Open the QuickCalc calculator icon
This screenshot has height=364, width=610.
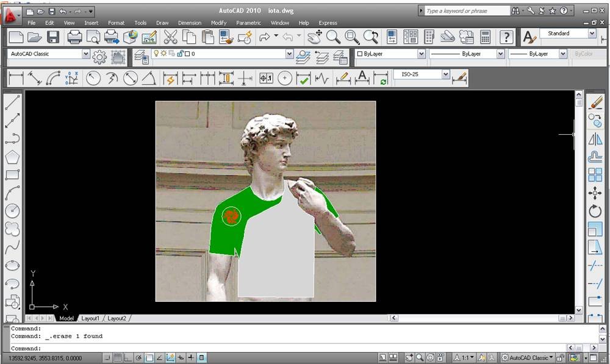(x=485, y=37)
